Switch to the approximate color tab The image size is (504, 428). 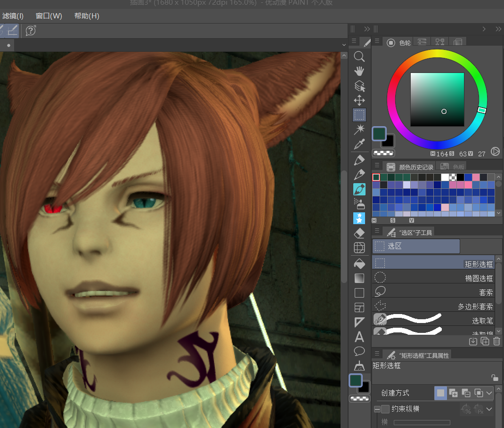click(x=457, y=42)
